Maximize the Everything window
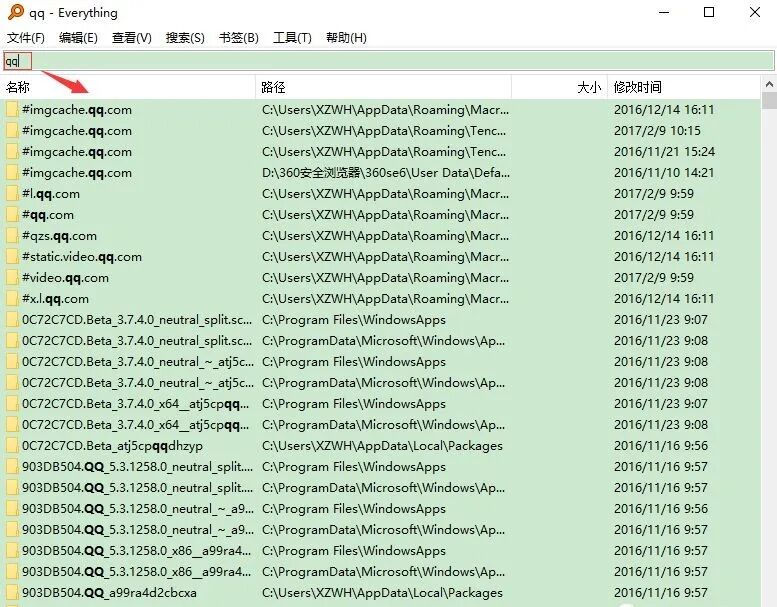Viewport: 777px width, 607px height. point(709,12)
